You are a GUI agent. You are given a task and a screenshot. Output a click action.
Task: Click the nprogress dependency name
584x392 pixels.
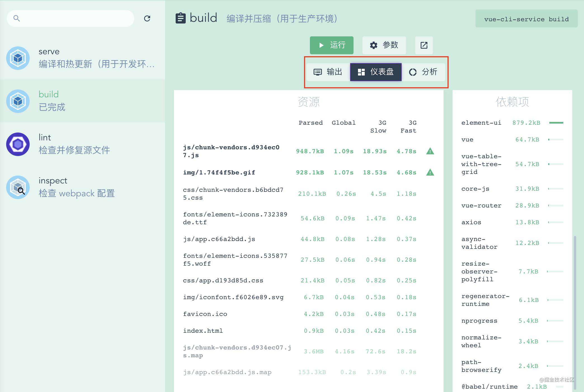pos(479,321)
